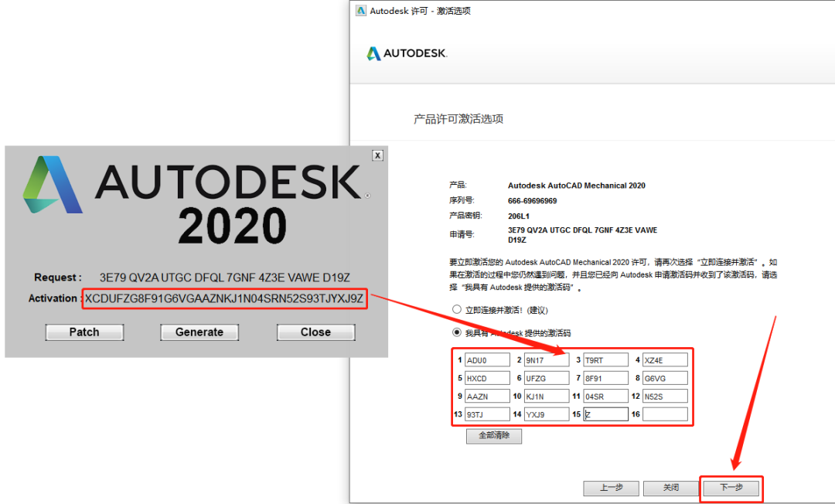Click the Request code text in keygen

pos(225,278)
